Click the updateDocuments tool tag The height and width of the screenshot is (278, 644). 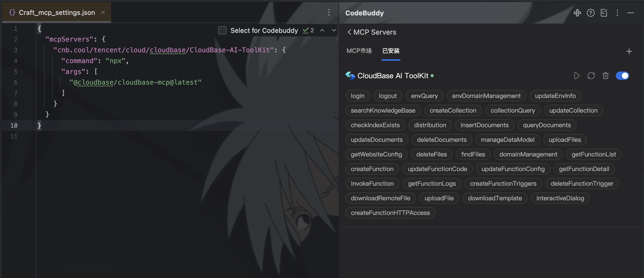click(x=377, y=140)
